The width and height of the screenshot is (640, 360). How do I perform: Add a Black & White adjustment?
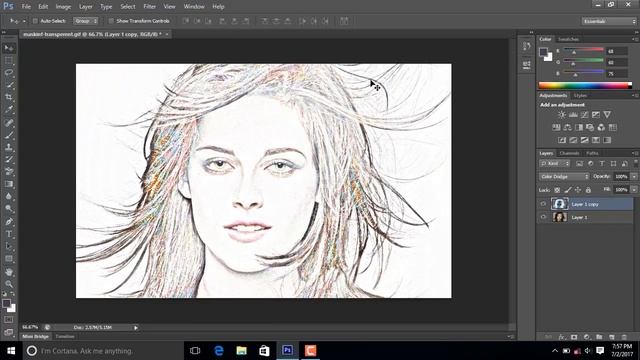click(578, 127)
